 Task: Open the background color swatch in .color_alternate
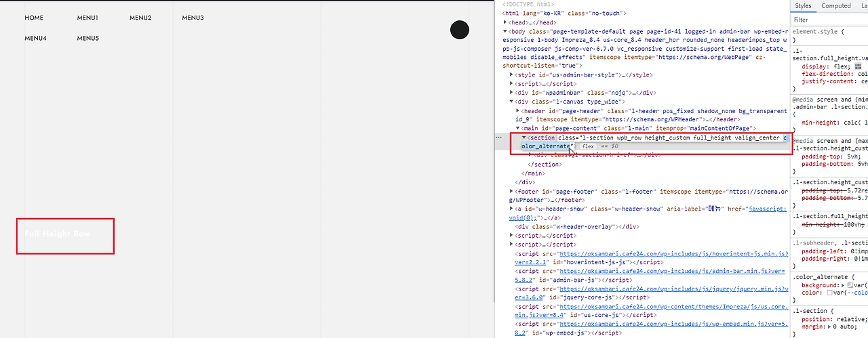(851, 286)
